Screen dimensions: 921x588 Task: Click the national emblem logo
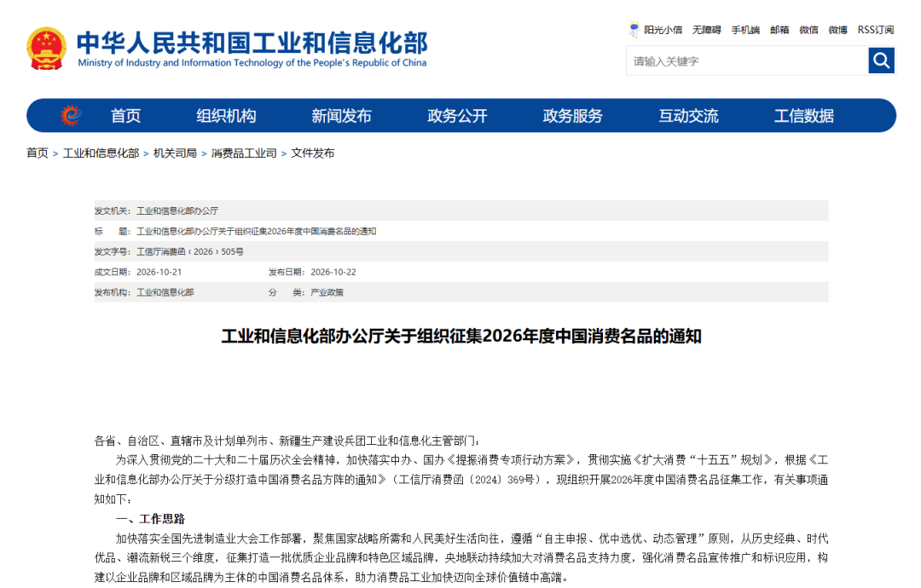click(46, 49)
